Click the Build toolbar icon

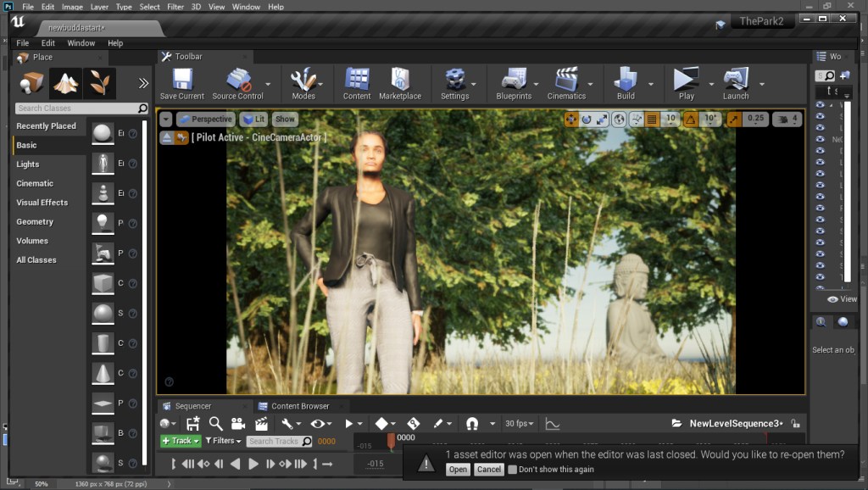pos(626,81)
